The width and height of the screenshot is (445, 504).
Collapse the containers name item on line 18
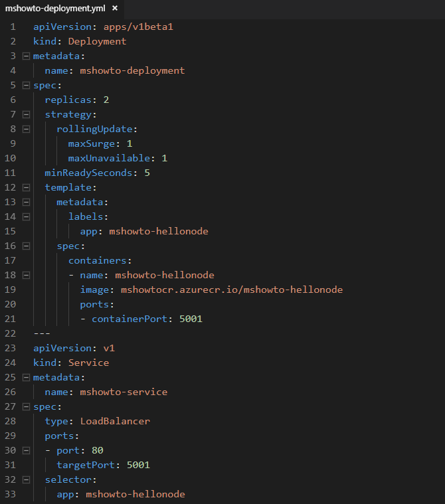coord(26,276)
